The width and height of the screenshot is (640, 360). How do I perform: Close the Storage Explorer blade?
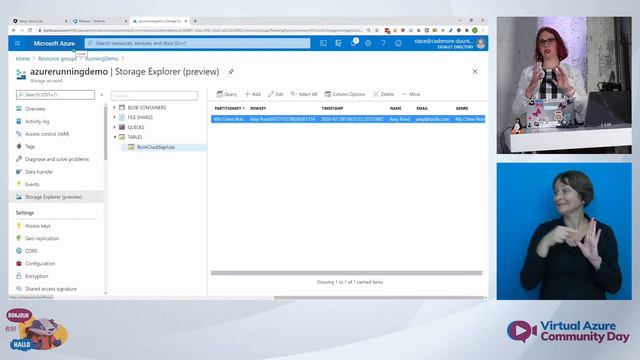(475, 71)
